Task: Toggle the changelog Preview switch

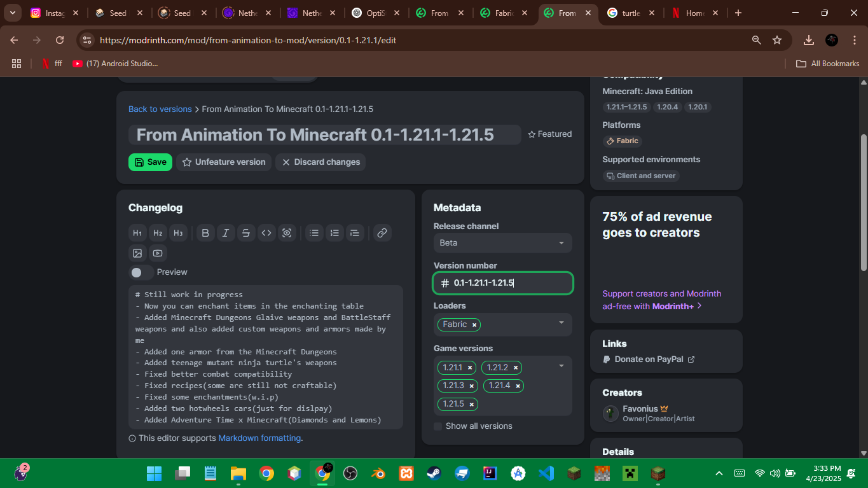Action: [x=141, y=272]
